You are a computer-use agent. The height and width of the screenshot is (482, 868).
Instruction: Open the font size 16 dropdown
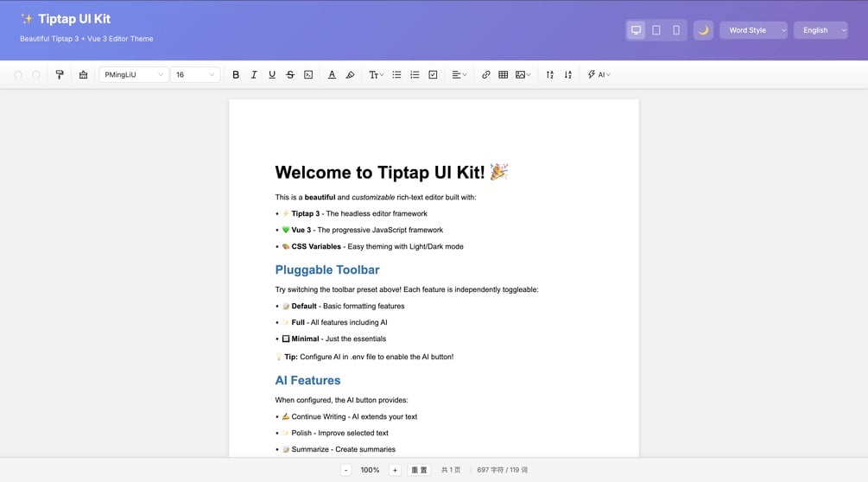(195, 74)
